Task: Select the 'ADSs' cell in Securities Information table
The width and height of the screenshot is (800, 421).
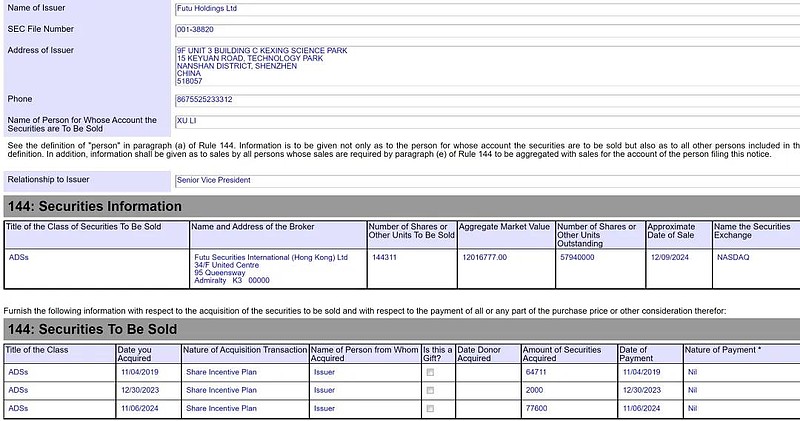Action: coord(19,257)
